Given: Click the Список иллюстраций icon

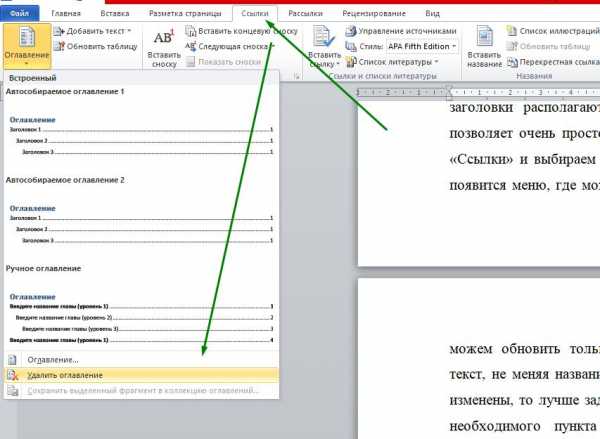Looking at the screenshot, I should coord(512,31).
